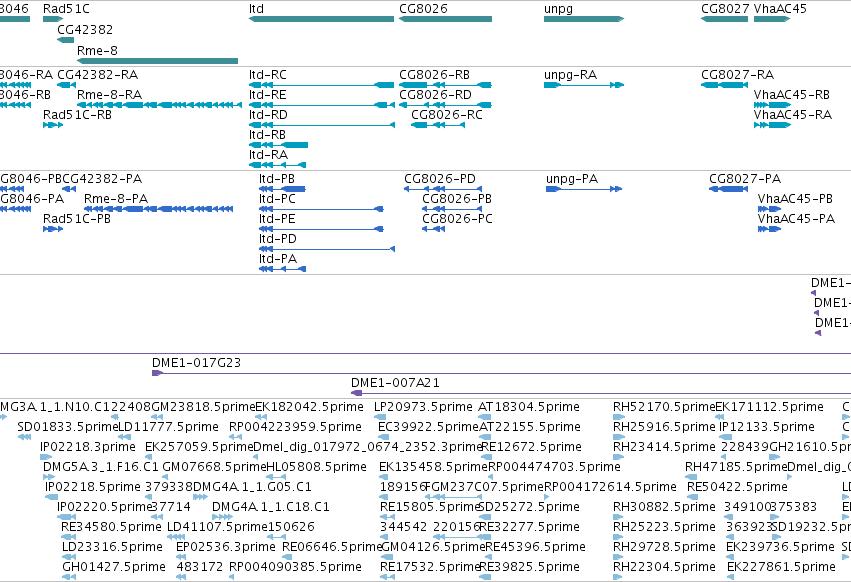The width and height of the screenshot is (851, 582).
Task: Select EST RE50422.5prime
Action: click(693, 497)
